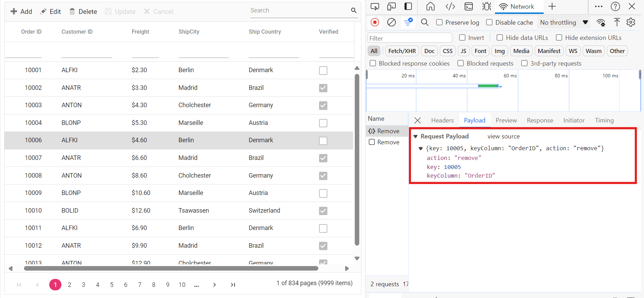This screenshot has width=644, height=298.
Task: Click the view source link
Action: (503, 137)
